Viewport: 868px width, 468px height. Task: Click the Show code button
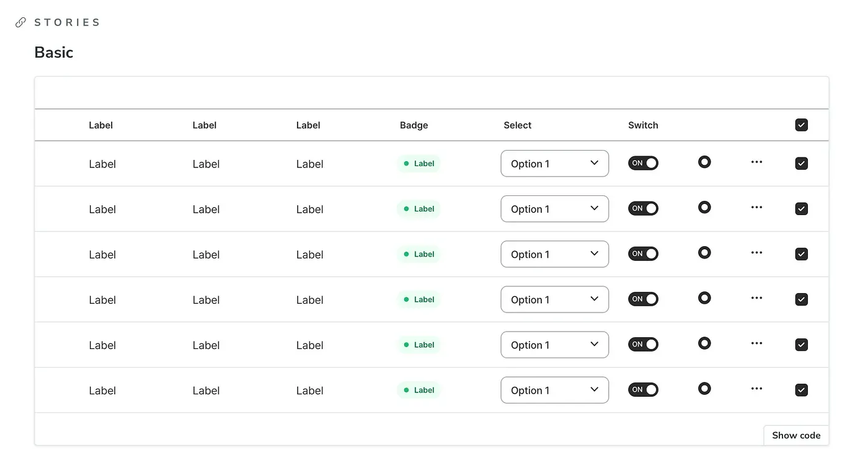click(796, 435)
